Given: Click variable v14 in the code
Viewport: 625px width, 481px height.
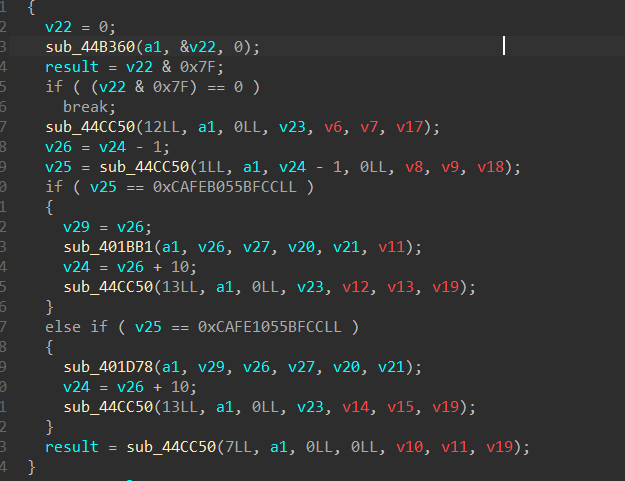Looking at the screenshot, I should [x=356, y=407].
